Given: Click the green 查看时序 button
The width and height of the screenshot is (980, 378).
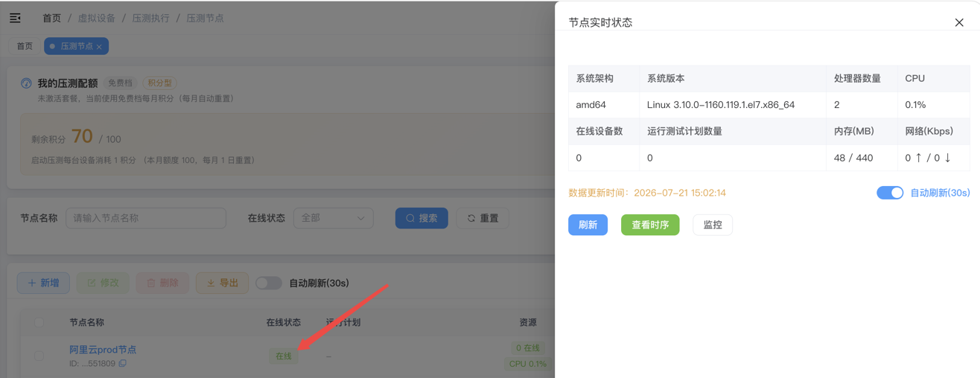Looking at the screenshot, I should coord(650,225).
